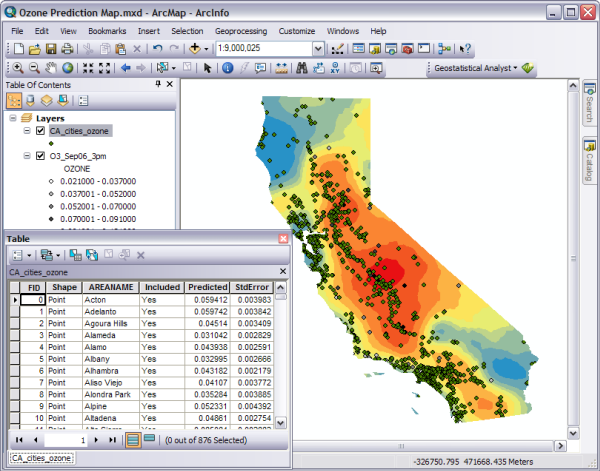
Task: Click the Undo arrow icon
Action: 158,49
